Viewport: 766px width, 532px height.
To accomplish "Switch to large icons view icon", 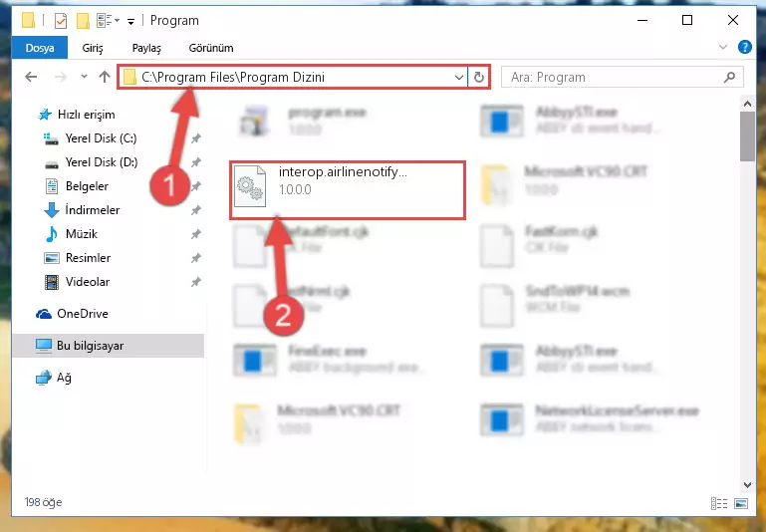I will 741,503.
